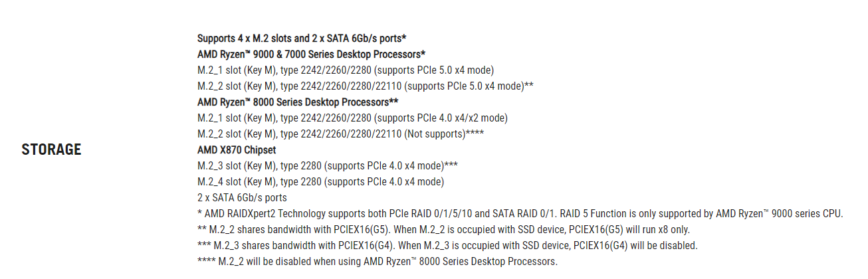Click the footnote 'M.2_2 will be disabled'
The width and height of the screenshot is (868, 279).
(x=378, y=261)
